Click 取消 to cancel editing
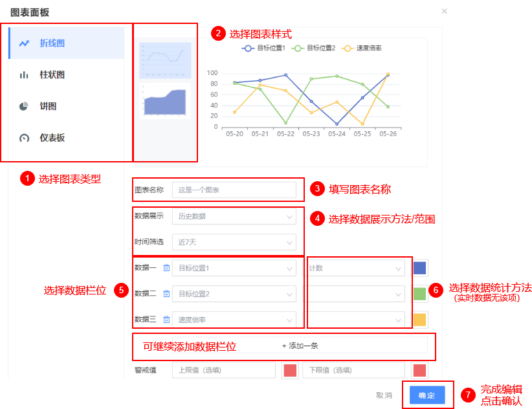Image resolution: width=532 pixels, height=409 pixels. click(x=384, y=395)
